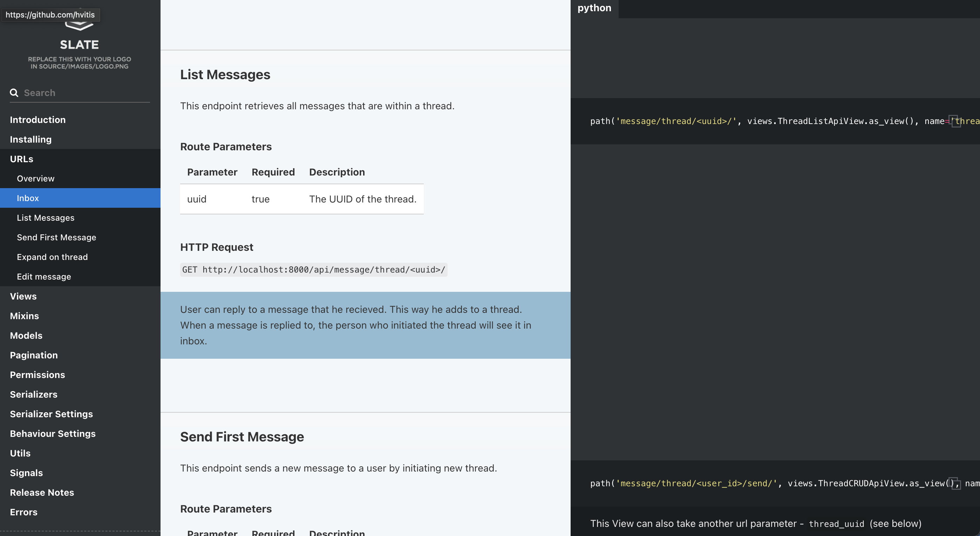980x536 pixels.
Task: Select Send First Message under Inbox
Action: pos(56,237)
